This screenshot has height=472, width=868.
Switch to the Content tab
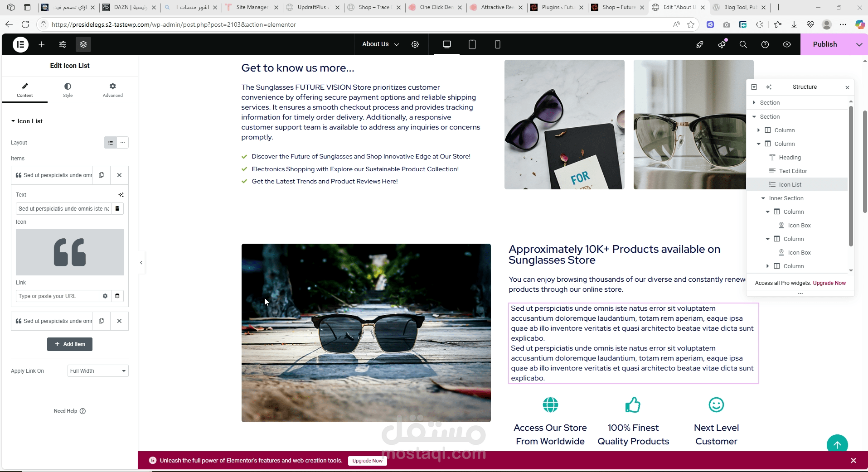[25, 90]
